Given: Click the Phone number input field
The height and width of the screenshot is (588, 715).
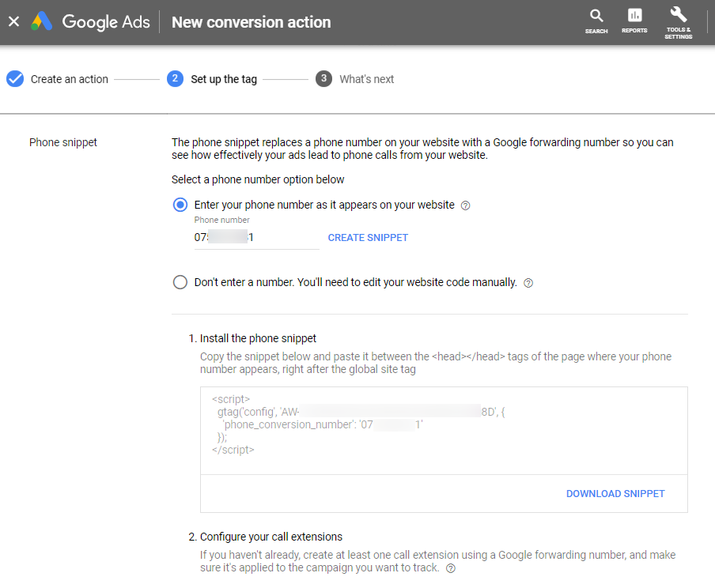Looking at the screenshot, I should pos(256,237).
